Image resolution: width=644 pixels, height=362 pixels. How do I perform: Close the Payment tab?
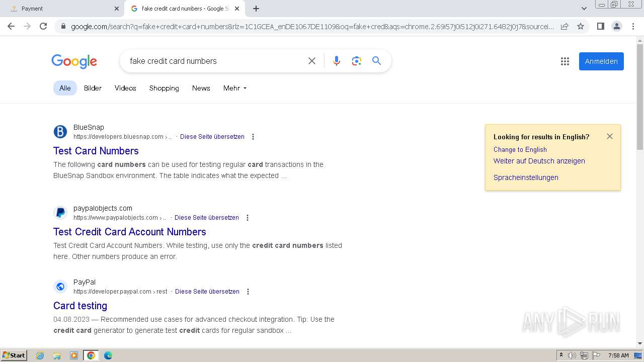coord(117,9)
